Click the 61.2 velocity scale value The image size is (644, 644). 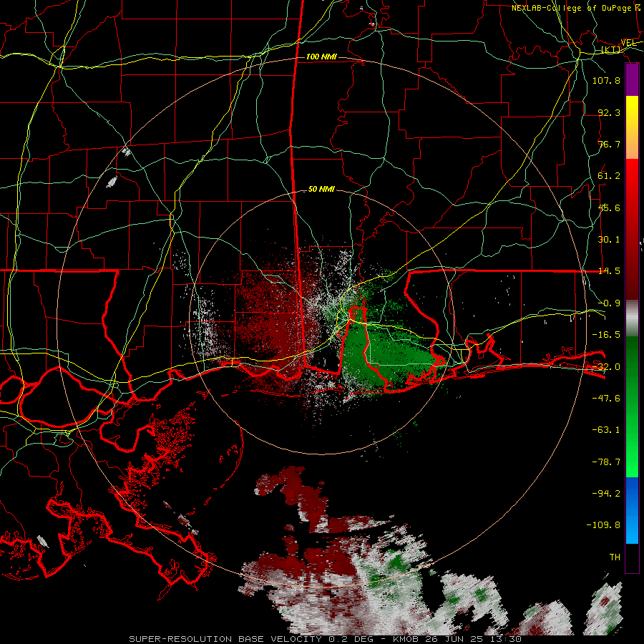coord(609,176)
